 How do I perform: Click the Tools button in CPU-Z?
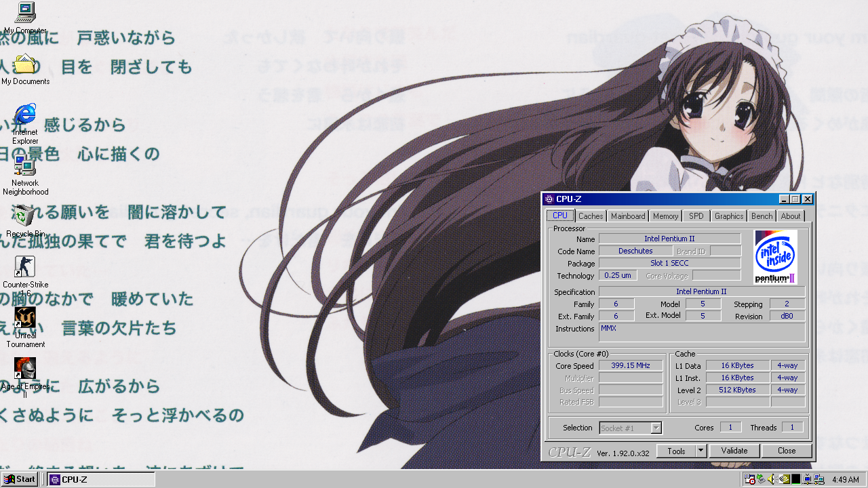[x=676, y=451]
